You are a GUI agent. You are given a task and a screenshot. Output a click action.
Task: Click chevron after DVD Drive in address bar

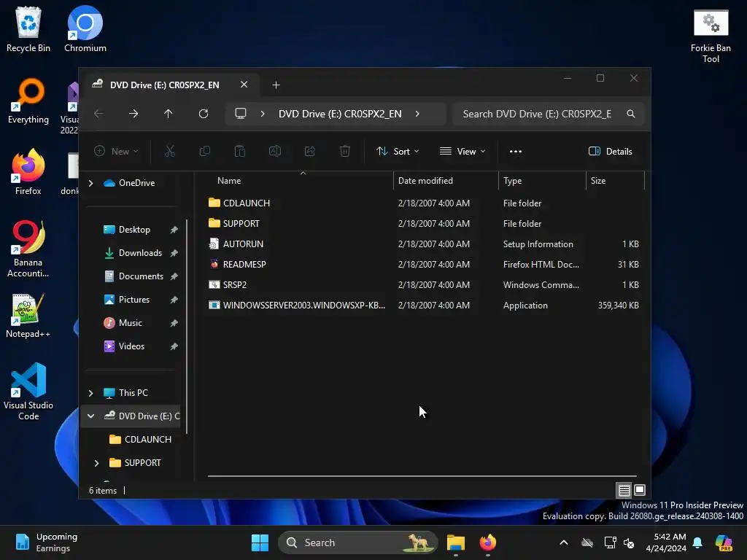point(417,114)
